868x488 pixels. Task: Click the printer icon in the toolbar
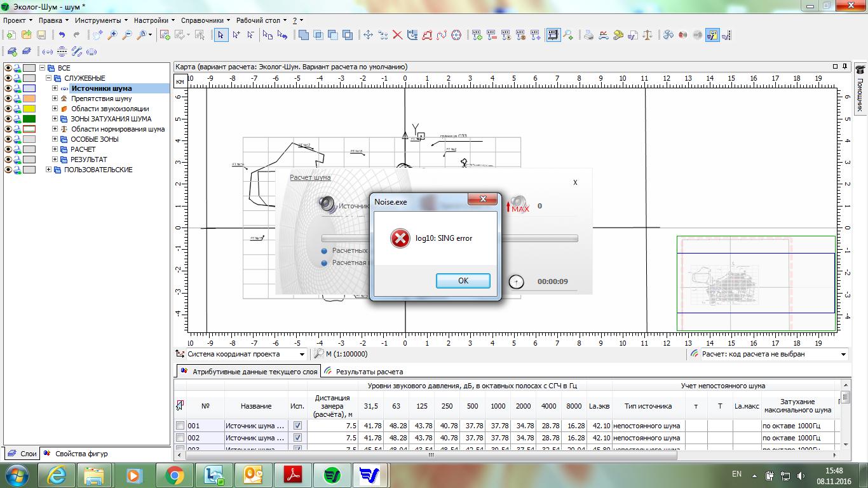[589, 35]
